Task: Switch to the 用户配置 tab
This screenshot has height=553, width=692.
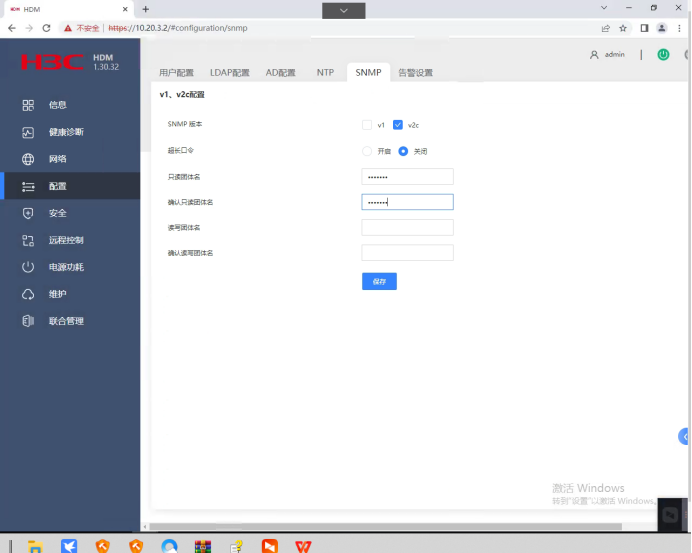Action: tap(176, 73)
